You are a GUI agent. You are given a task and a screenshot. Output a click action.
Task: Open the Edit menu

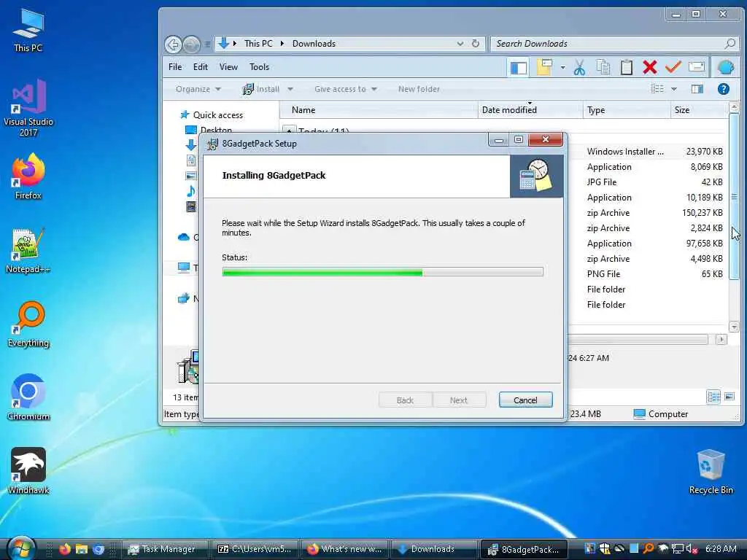pos(200,66)
